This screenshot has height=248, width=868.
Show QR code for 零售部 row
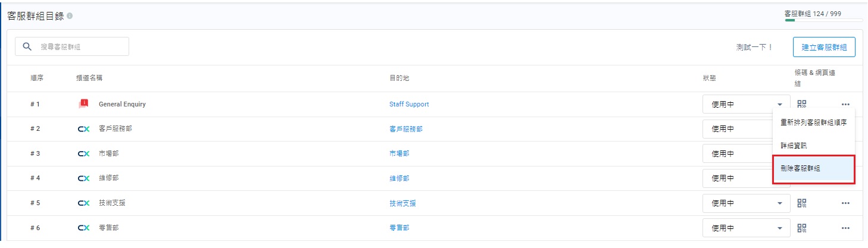click(x=802, y=228)
